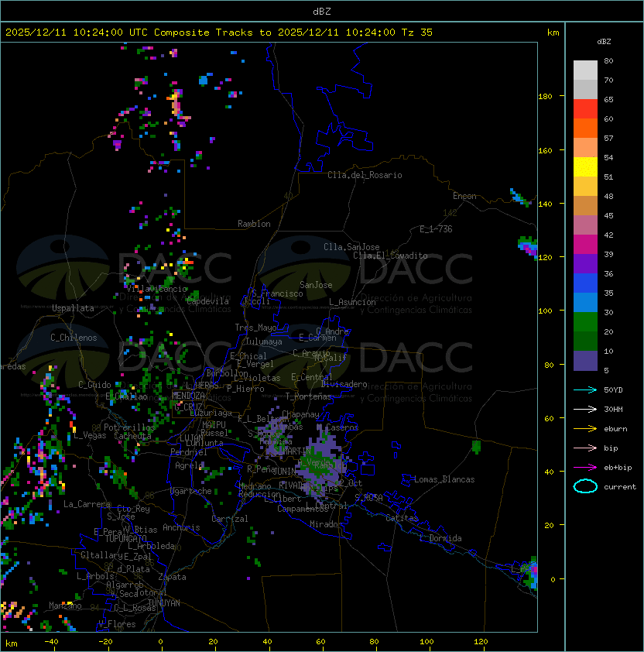Click the cyan 'current' ellipse symbol
This screenshot has width=644, height=652.
pos(585,486)
